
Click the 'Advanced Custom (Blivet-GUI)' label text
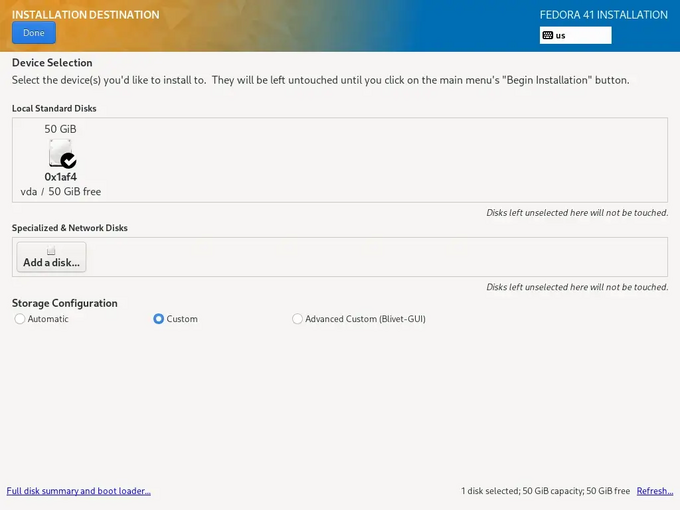[365, 319]
